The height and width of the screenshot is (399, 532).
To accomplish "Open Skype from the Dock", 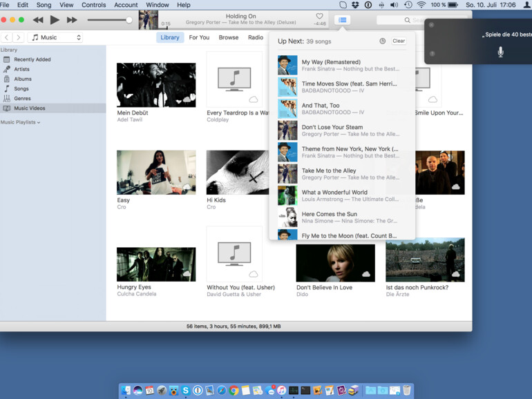I will click(x=186, y=391).
